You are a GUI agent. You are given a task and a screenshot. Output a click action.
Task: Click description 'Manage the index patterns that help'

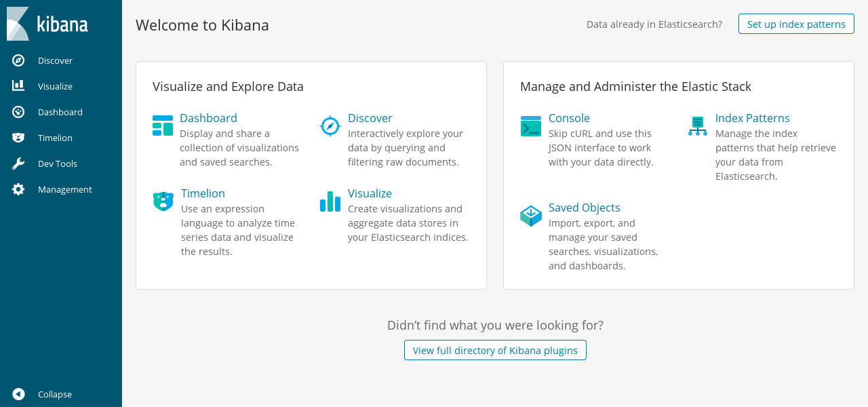776,155
